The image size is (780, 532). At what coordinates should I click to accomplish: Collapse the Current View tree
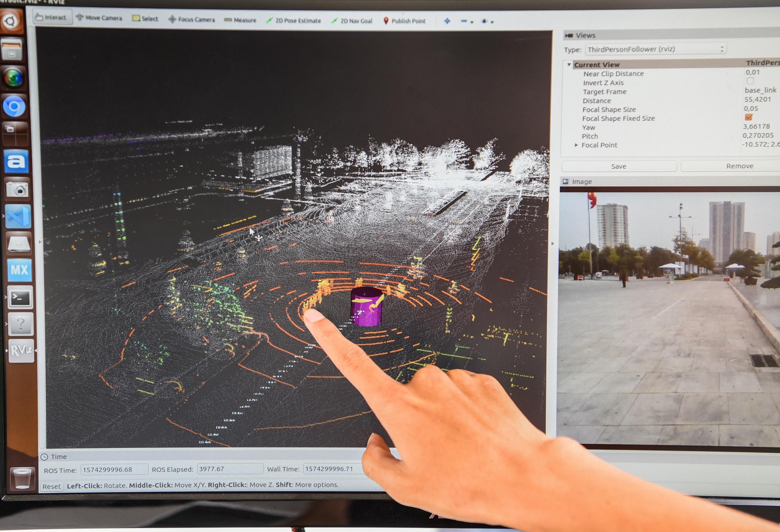[x=569, y=65]
